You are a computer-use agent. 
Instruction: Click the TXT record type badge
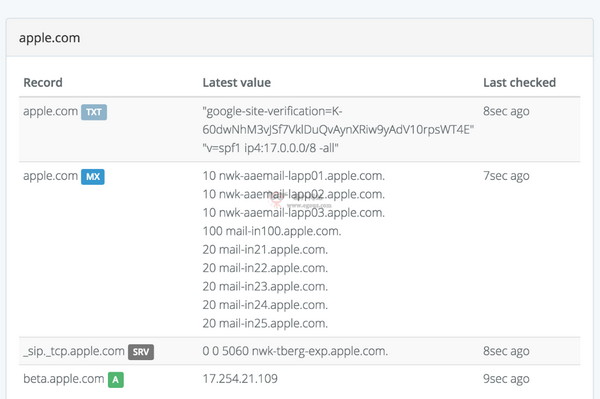(x=94, y=112)
